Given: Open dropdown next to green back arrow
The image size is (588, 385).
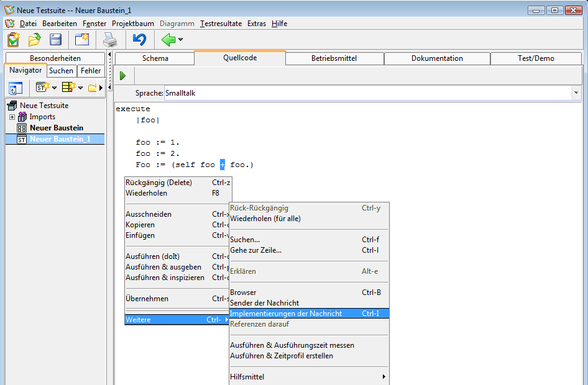Looking at the screenshot, I should (x=181, y=40).
